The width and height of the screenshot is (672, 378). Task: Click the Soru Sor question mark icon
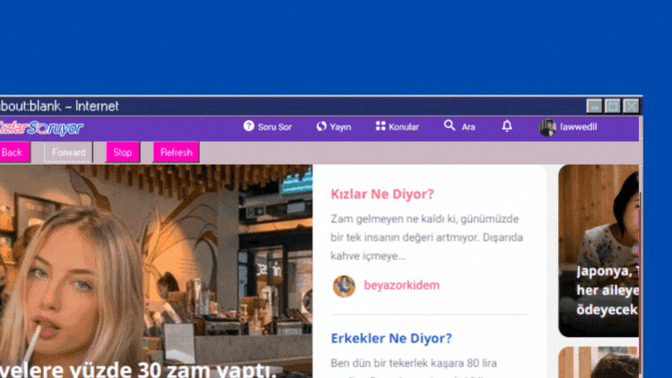[249, 126]
